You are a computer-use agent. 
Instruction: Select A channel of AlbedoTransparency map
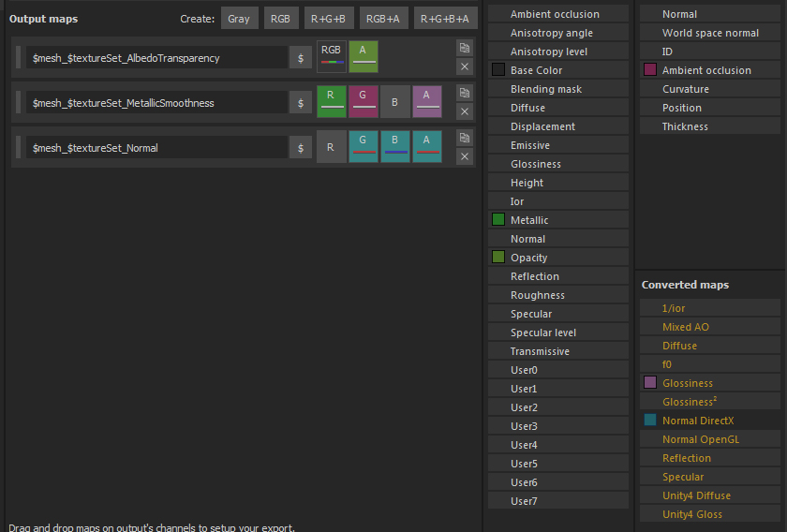coord(363,56)
